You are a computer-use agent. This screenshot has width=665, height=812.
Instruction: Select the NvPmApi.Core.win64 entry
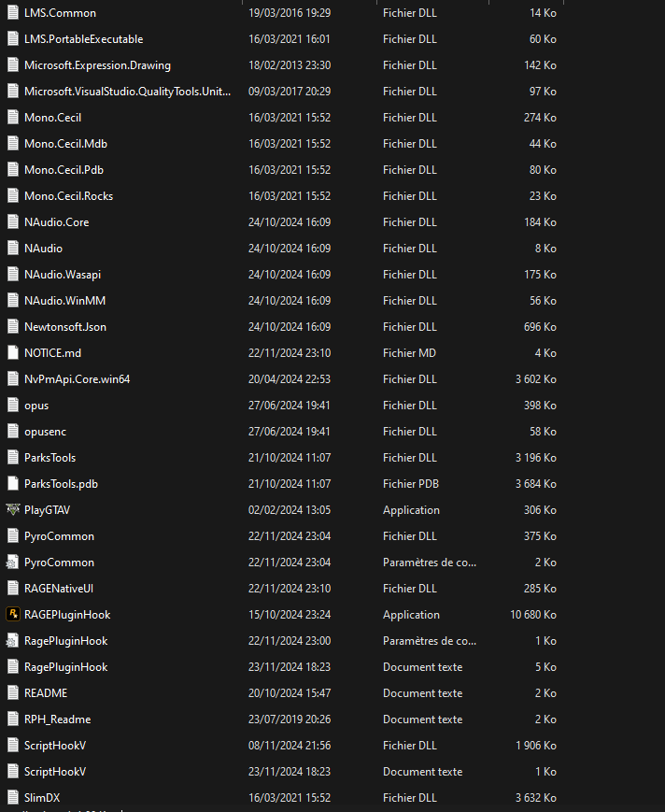(x=77, y=379)
